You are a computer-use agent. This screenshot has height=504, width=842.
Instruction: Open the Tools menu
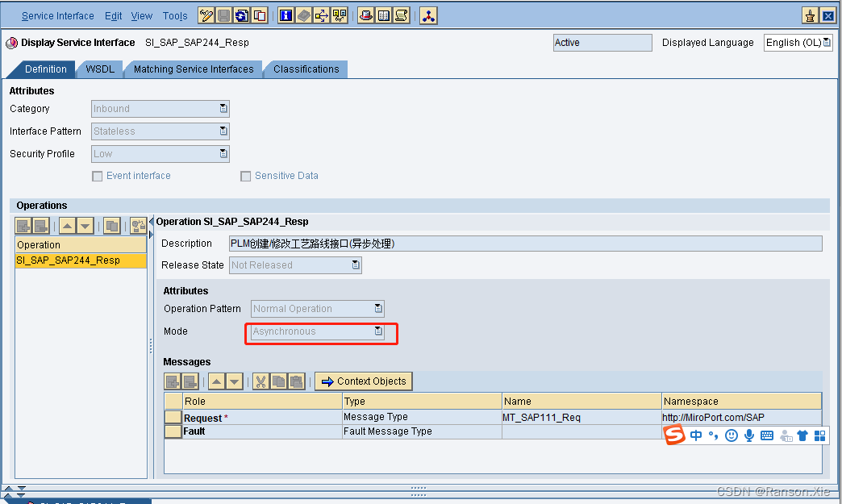coord(175,15)
